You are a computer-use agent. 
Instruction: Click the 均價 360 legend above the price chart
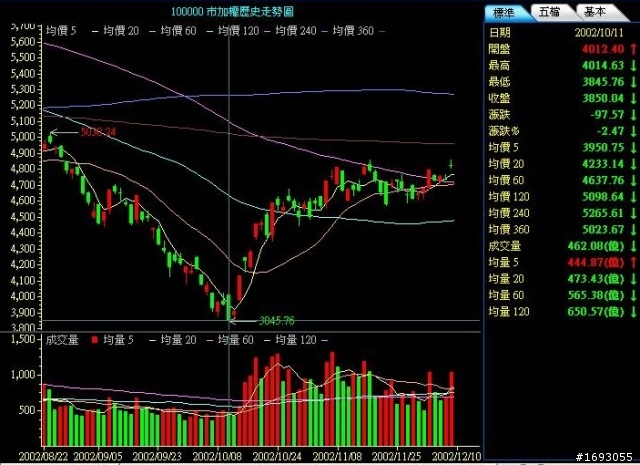coord(353,31)
